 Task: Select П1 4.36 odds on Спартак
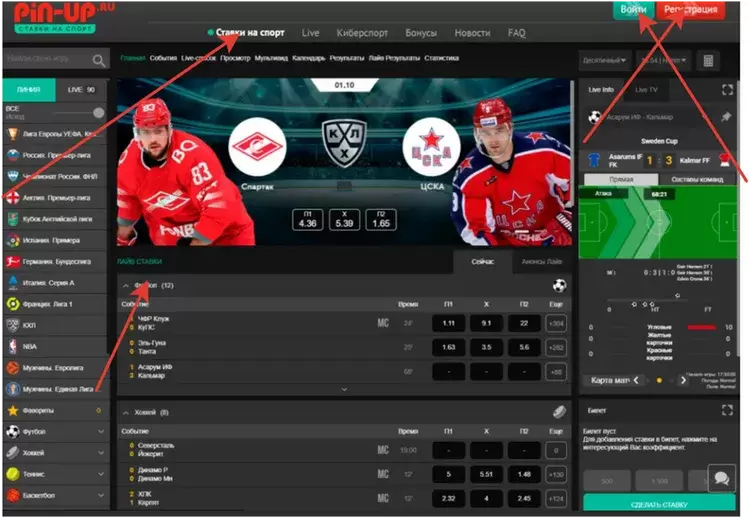coord(308,220)
